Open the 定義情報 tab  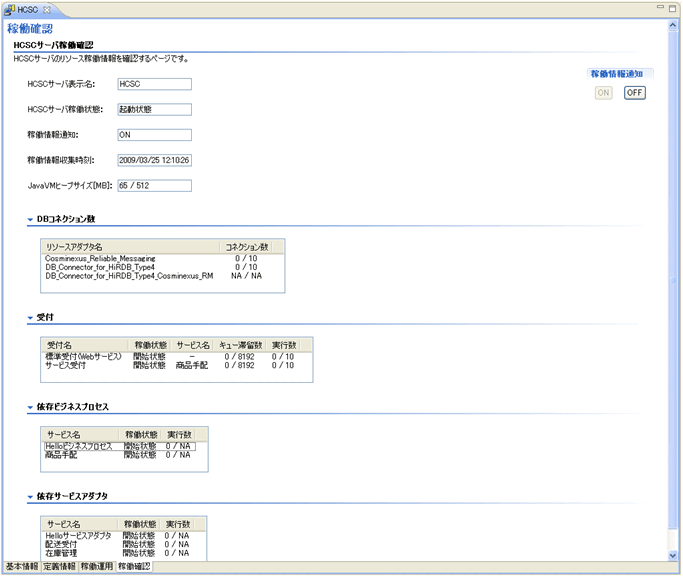(x=59, y=567)
